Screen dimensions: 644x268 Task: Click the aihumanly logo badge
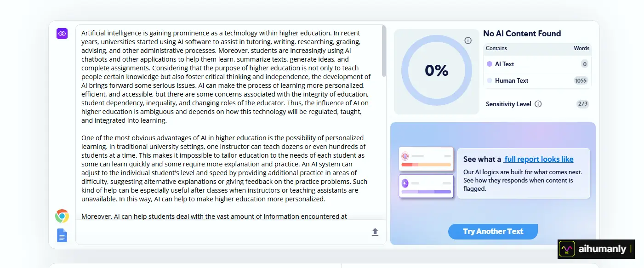(596, 249)
